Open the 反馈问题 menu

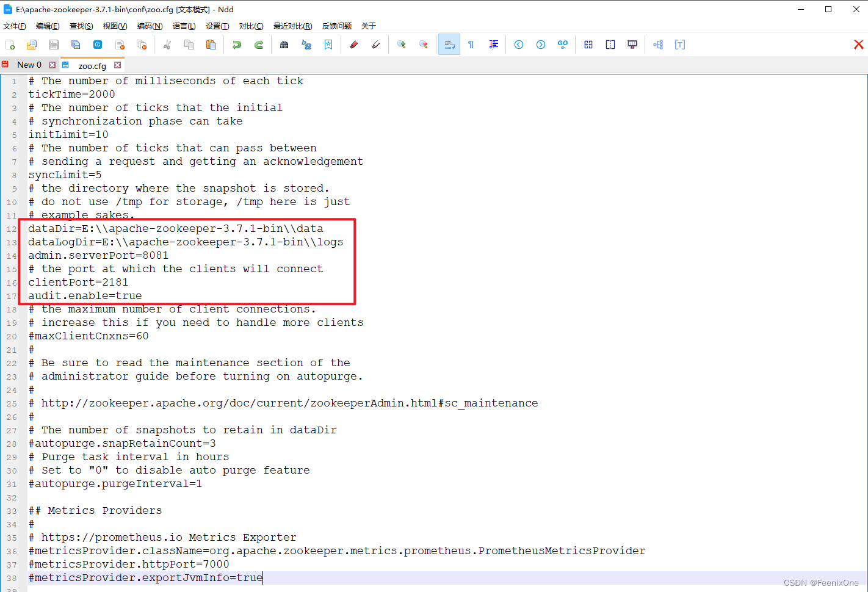coord(337,26)
